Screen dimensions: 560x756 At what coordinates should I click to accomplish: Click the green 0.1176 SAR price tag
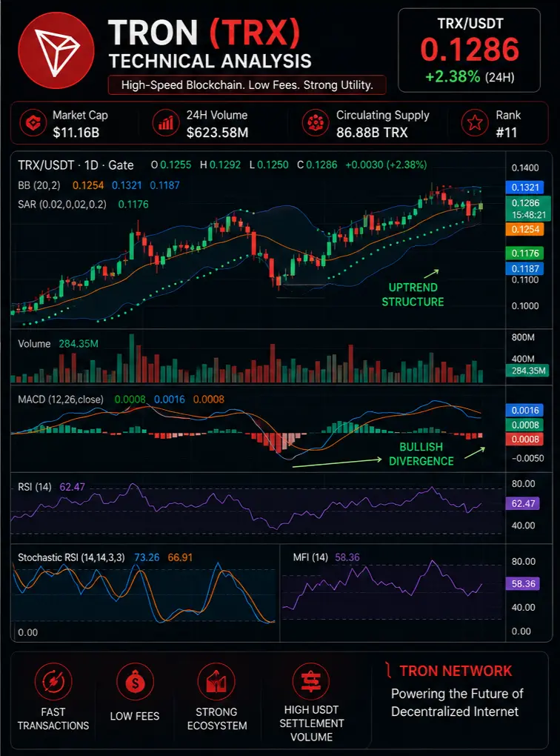[525, 253]
